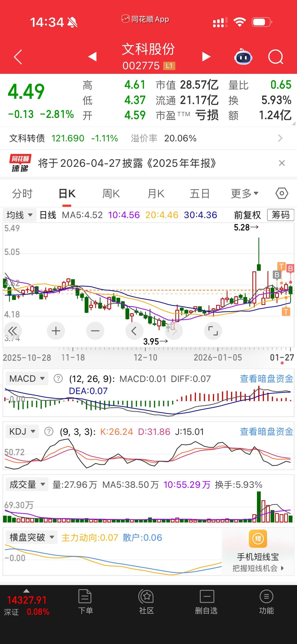The height and width of the screenshot is (644, 297).
Task: Switch to 分时 intraday tab
Action: coord(22,194)
